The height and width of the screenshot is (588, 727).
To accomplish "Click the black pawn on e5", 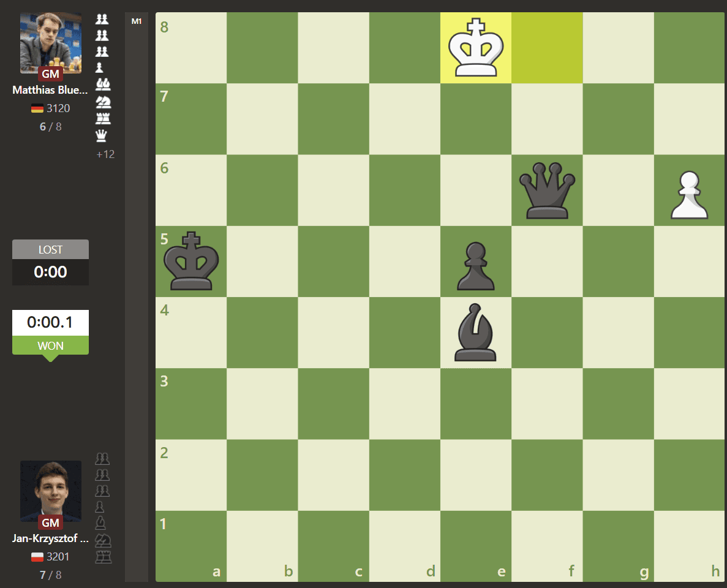I will [x=476, y=267].
